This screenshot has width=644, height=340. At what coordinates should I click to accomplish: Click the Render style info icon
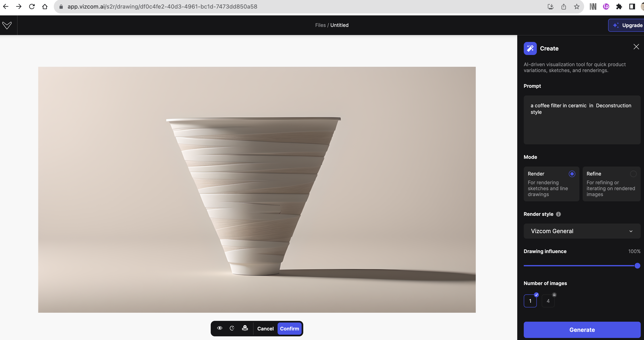point(558,214)
